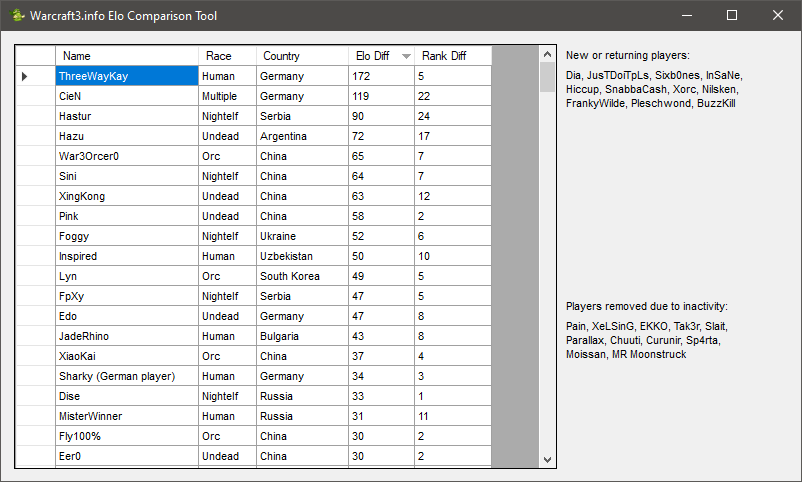This screenshot has height=482, width=802.
Task: Select the JadeRhino name cell
Action: (127, 336)
